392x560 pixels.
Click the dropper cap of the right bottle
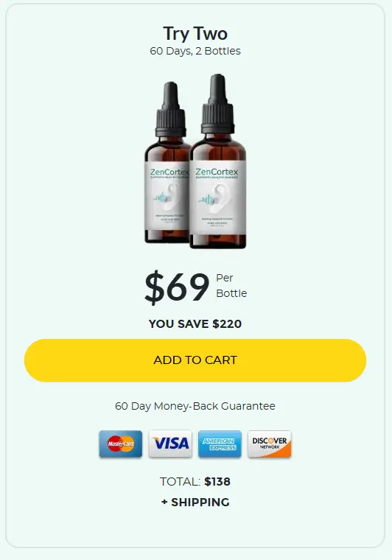[x=218, y=104]
